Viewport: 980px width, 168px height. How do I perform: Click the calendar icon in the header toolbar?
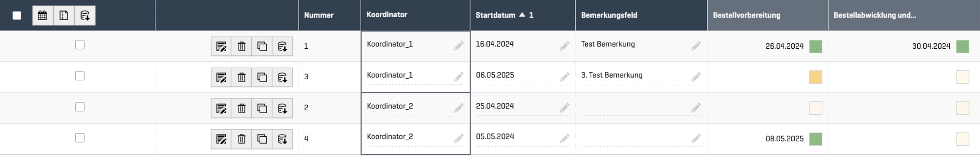point(43,16)
